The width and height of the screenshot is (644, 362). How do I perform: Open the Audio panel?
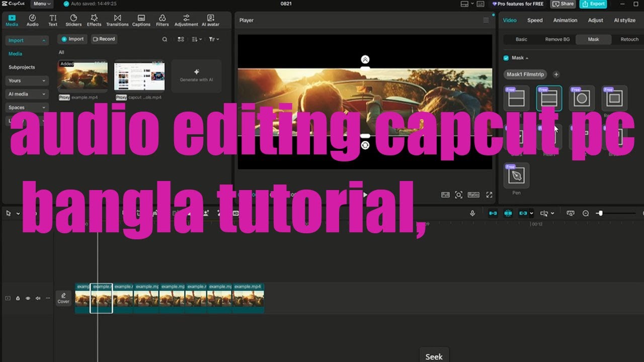coord(32,20)
